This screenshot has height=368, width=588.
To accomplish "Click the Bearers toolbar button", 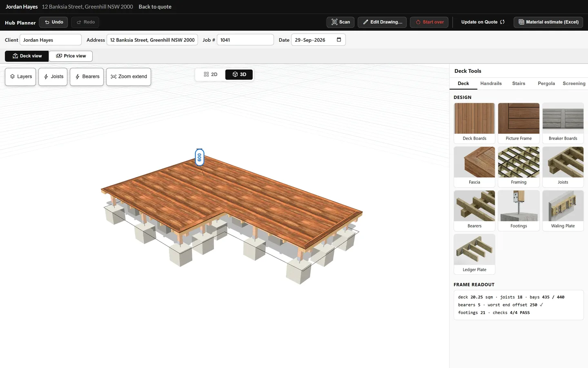I will 87,77.
